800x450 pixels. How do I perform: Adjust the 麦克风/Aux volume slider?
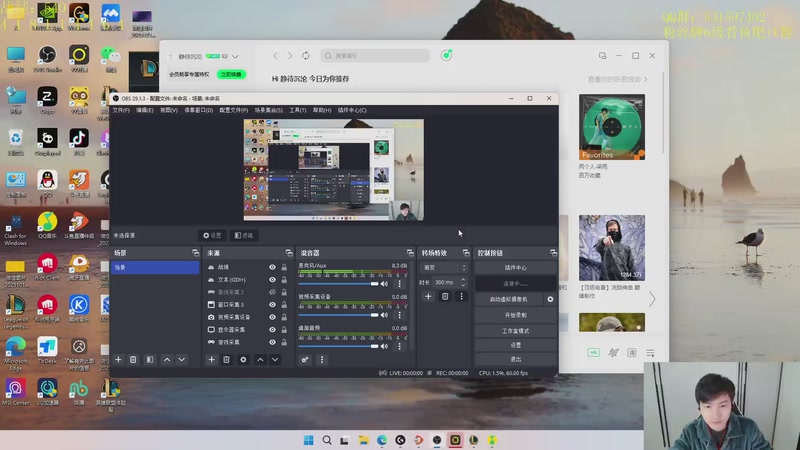pyautogui.click(x=339, y=284)
